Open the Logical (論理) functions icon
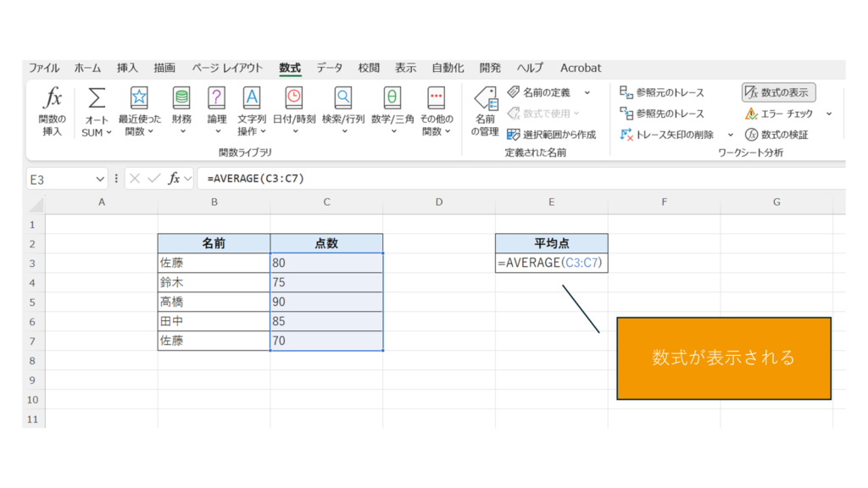This screenshot has height=488, width=868. click(217, 98)
